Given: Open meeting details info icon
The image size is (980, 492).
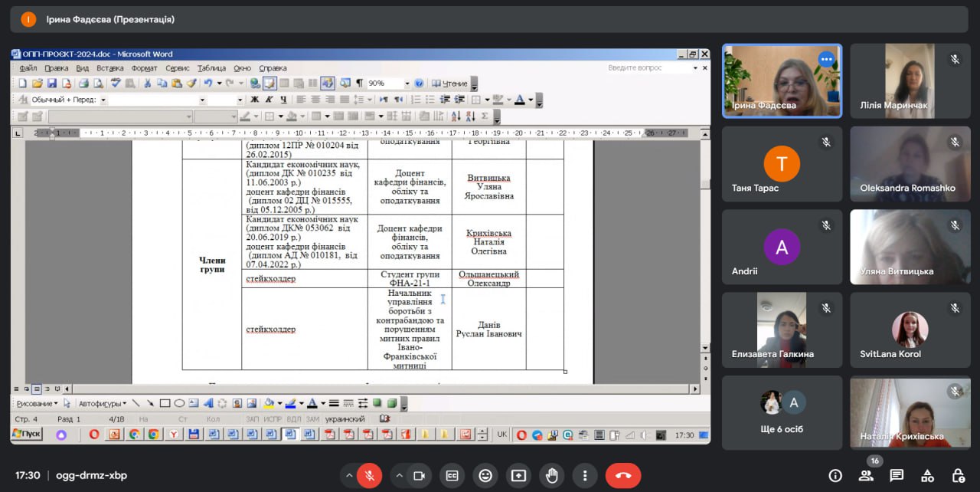Looking at the screenshot, I should [835, 476].
